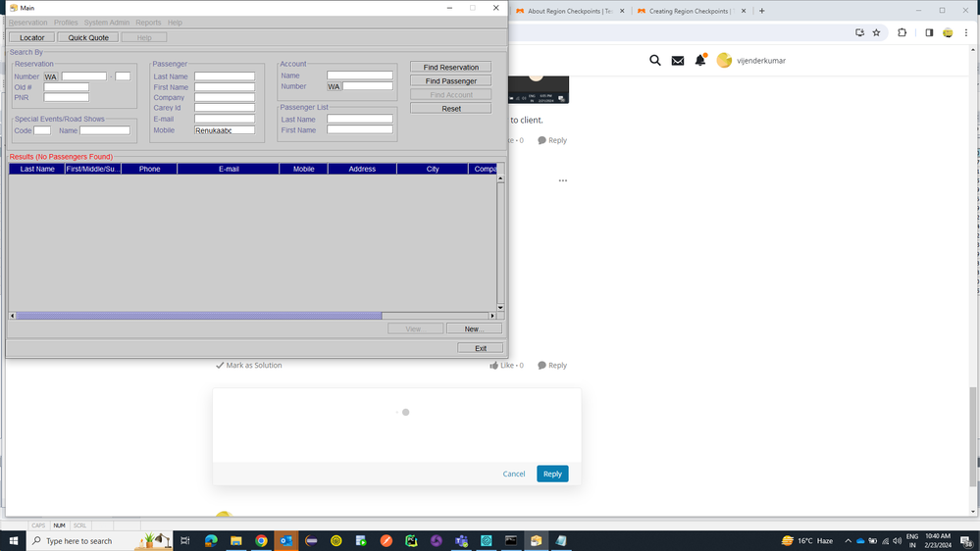The image size is (980, 551).
Task: Switch to Creating Region Checkpoints tab
Action: [690, 11]
